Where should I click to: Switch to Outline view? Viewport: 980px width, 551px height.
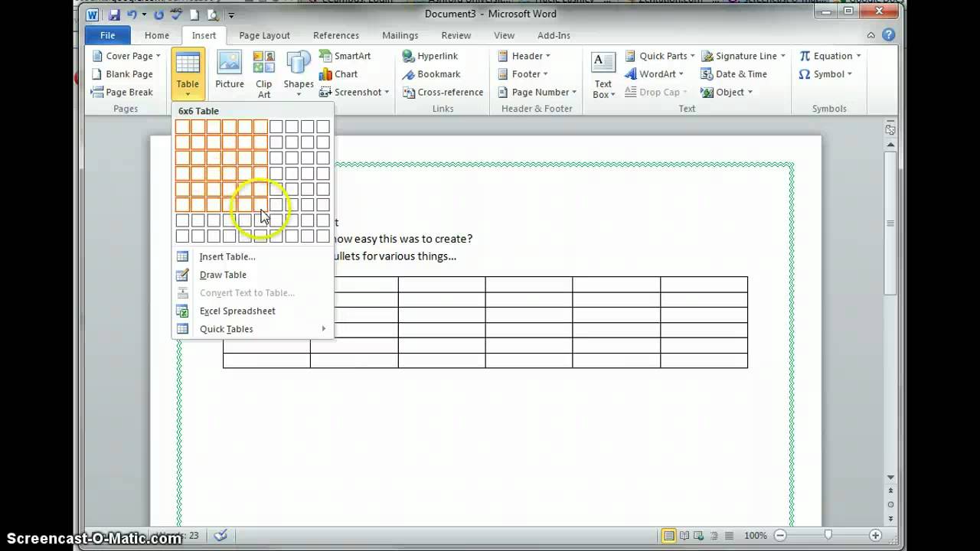pos(713,536)
